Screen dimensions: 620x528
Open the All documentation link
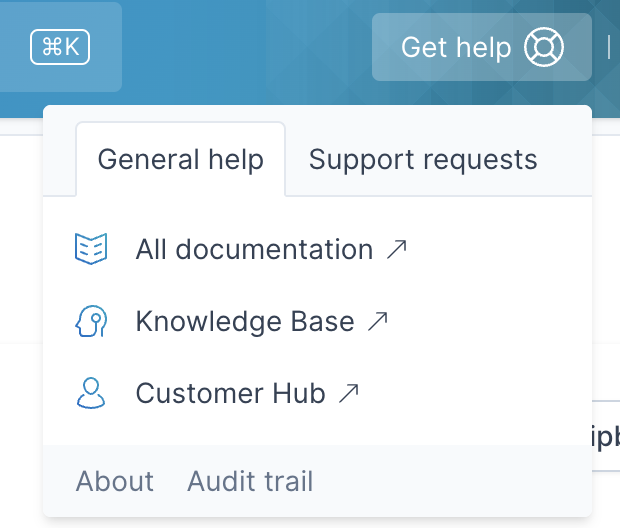coord(254,249)
